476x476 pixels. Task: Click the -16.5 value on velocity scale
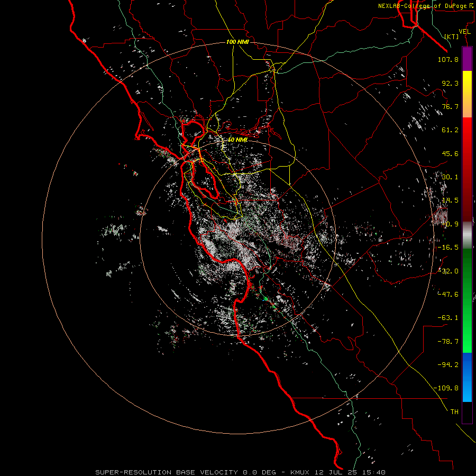(x=448, y=248)
